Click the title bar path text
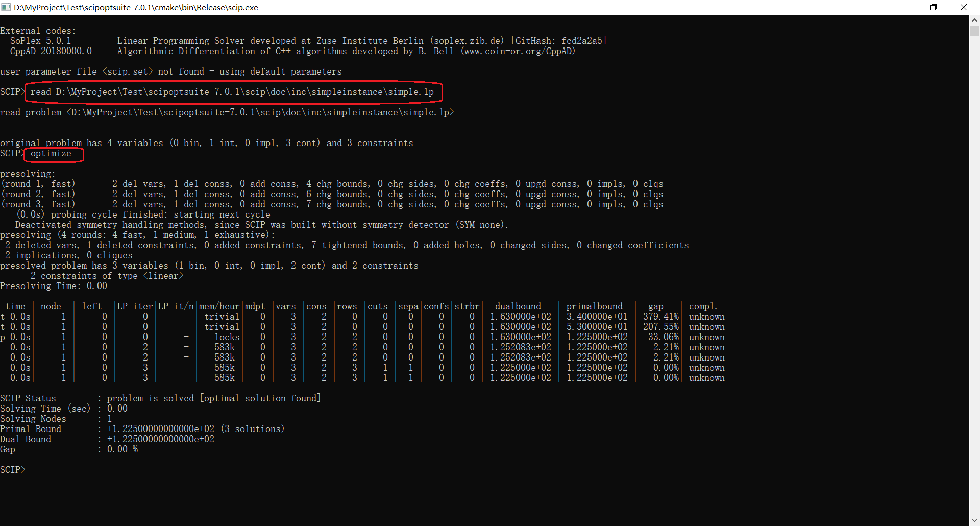The image size is (980, 526). (136, 7)
